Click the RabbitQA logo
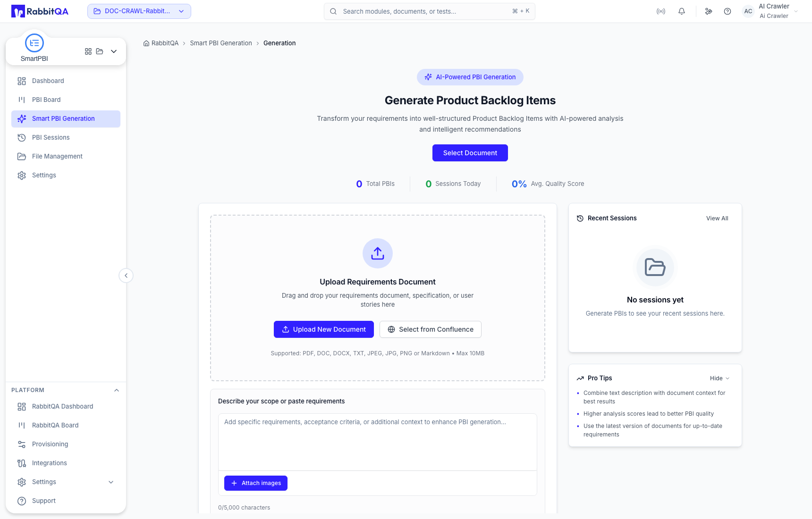Viewport: 812px width, 519px height. [40, 11]
